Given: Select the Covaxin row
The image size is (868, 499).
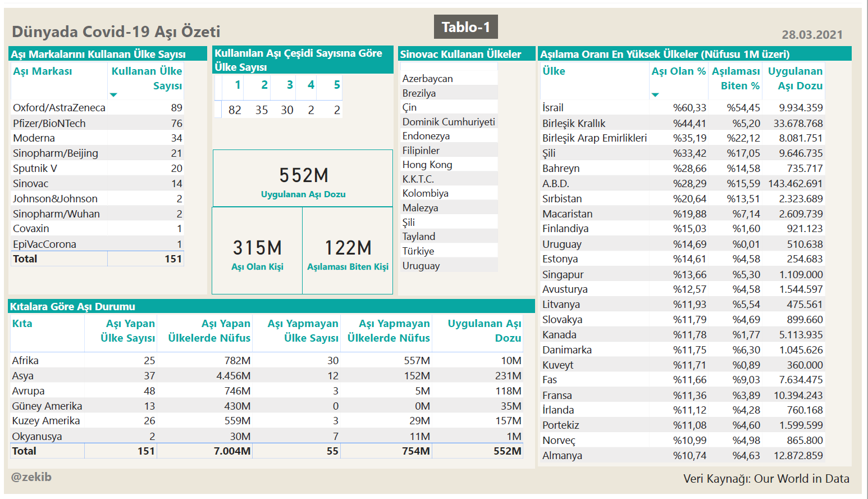Looking at the screenshot, I should coord(97,229).
